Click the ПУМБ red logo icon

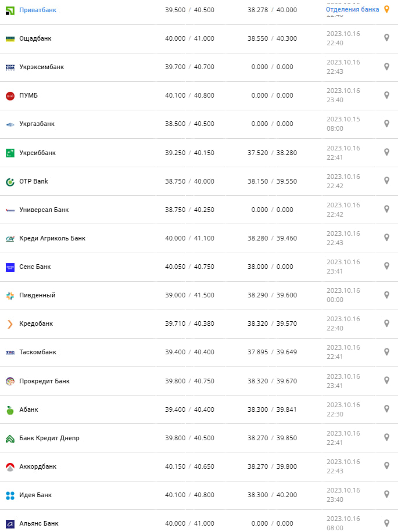click(x=10, y=95)
